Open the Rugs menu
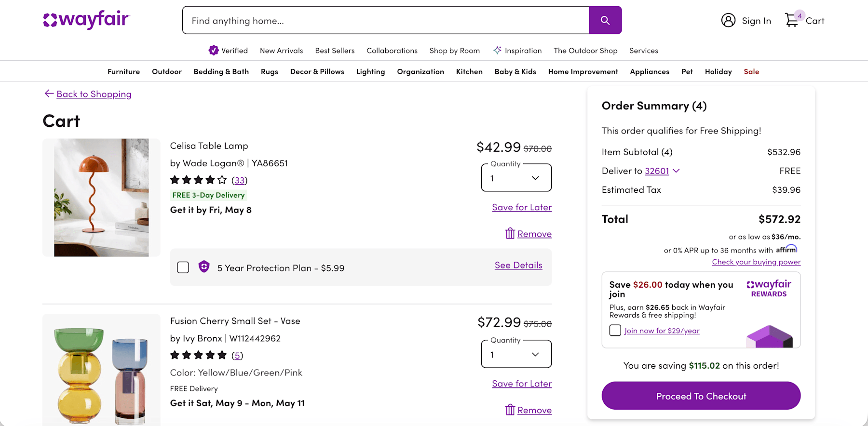Image resolution: width=868 pixels, height=426 pixels. click(x=270, y=71)
